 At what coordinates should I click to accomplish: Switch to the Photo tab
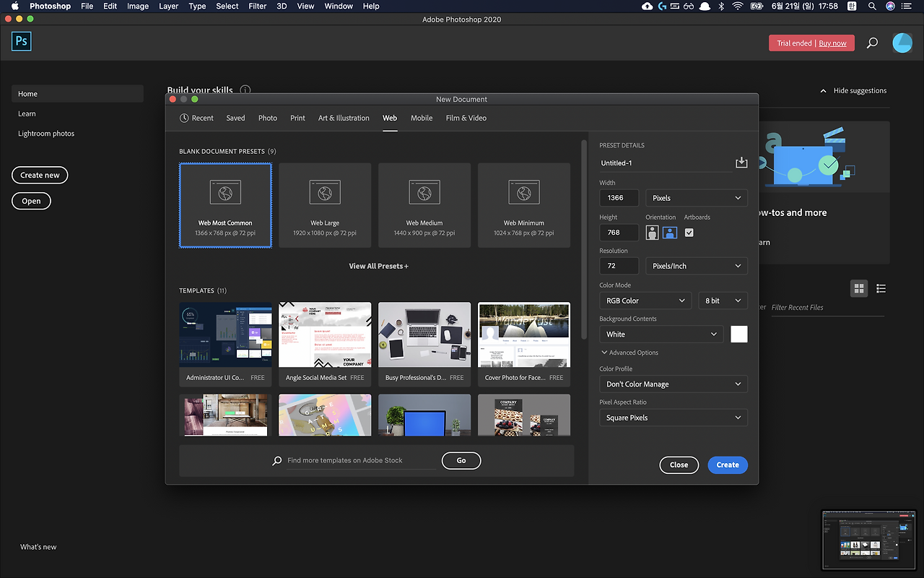[268, 118]
